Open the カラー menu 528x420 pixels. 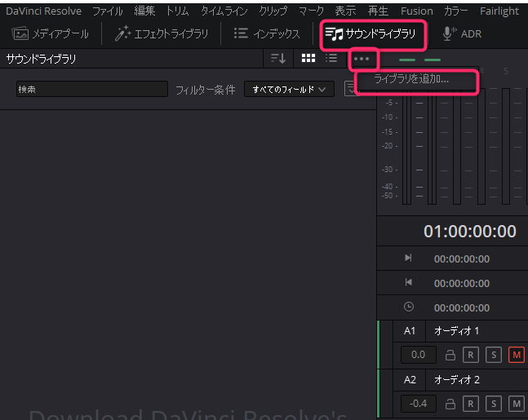coord(456,11)
